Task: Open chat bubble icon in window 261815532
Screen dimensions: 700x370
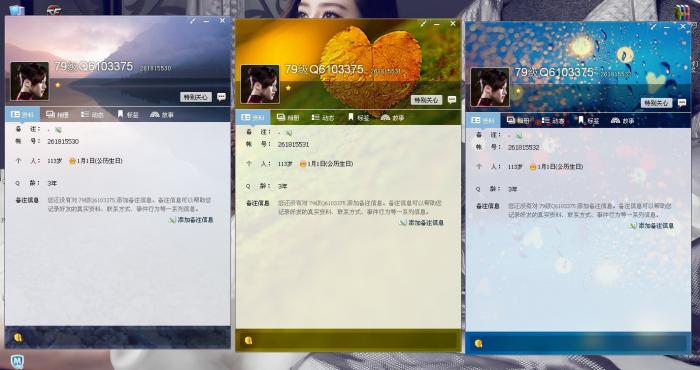Action: (682, 103)
